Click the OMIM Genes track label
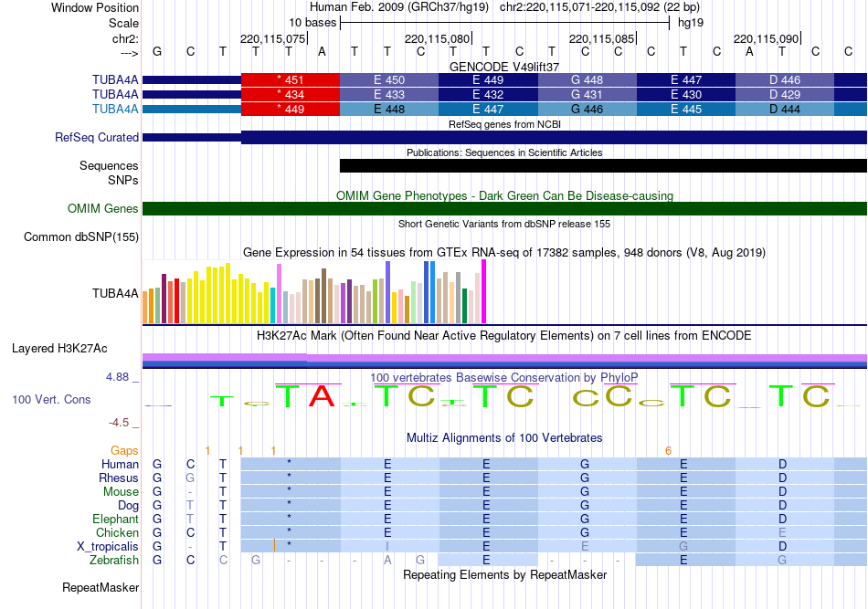This screenshot has height=609, width=868. tap(103, 208)
